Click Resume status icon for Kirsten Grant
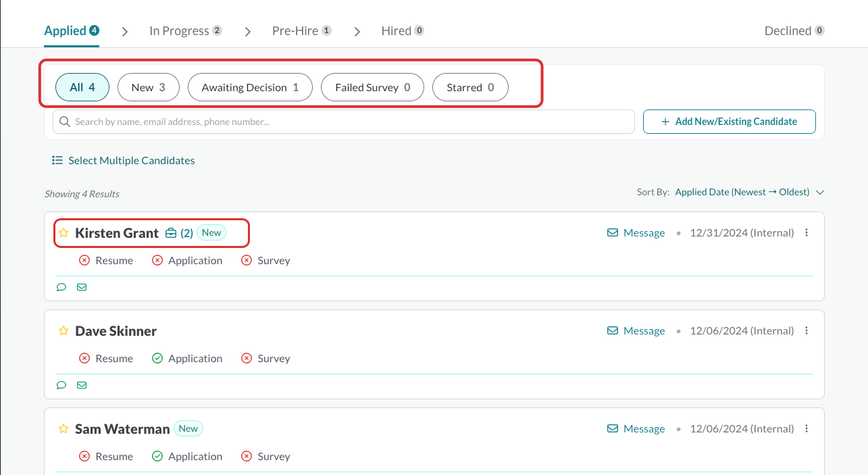Screen dimensions: 868x475 pos(84,261)
